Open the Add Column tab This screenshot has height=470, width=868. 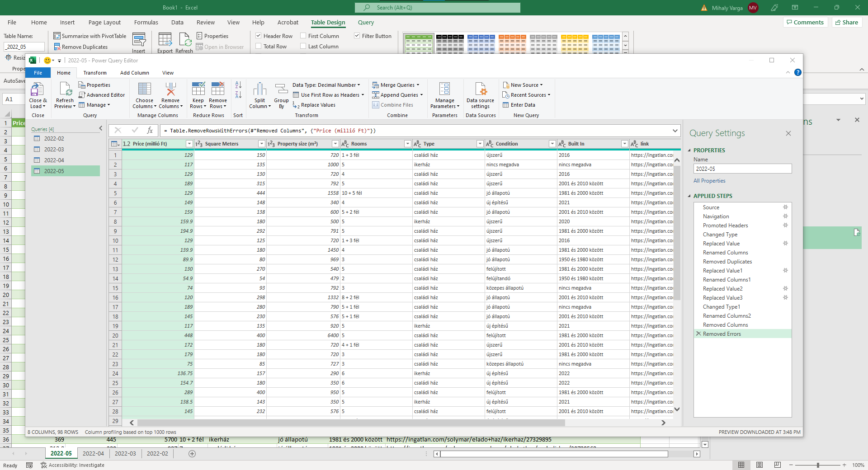point(134,73)
